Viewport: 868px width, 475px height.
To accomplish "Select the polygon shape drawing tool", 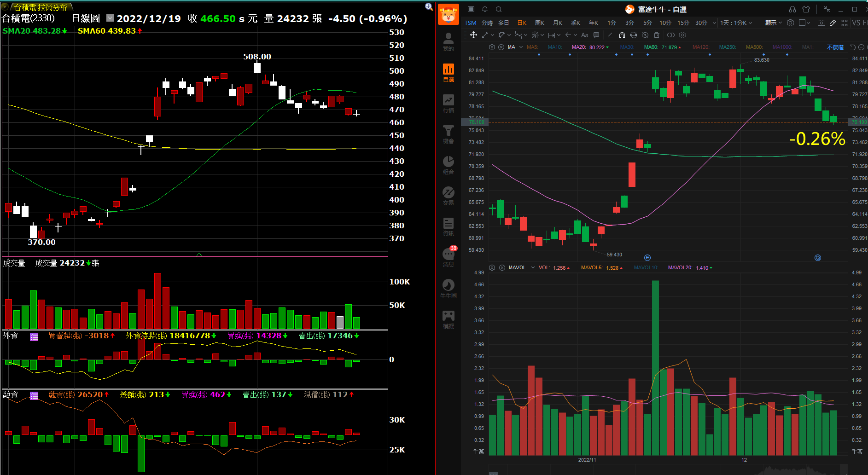I will [x=502, y=35].
